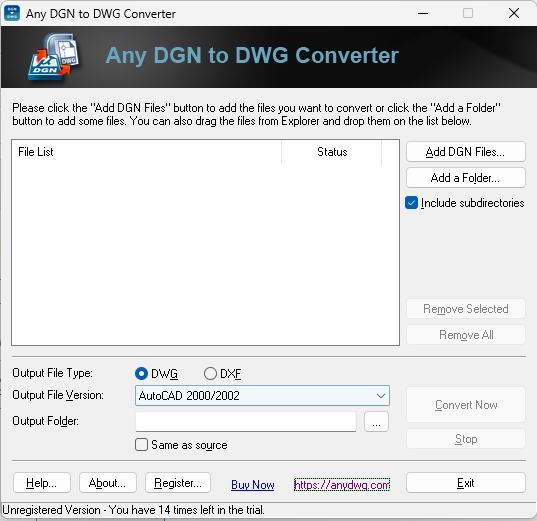537x521 pixels.
Task: Click the DGN to DWG banner logo
Action: coord(53,57)
